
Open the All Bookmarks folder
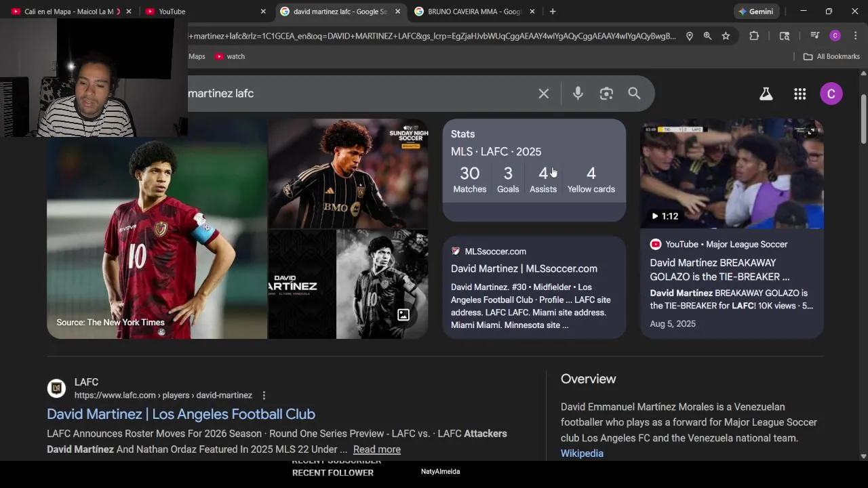[x=831, y=56]
